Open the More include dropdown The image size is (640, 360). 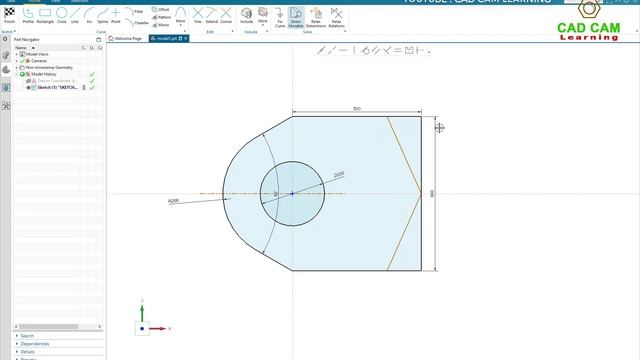[x=263, y=16]
